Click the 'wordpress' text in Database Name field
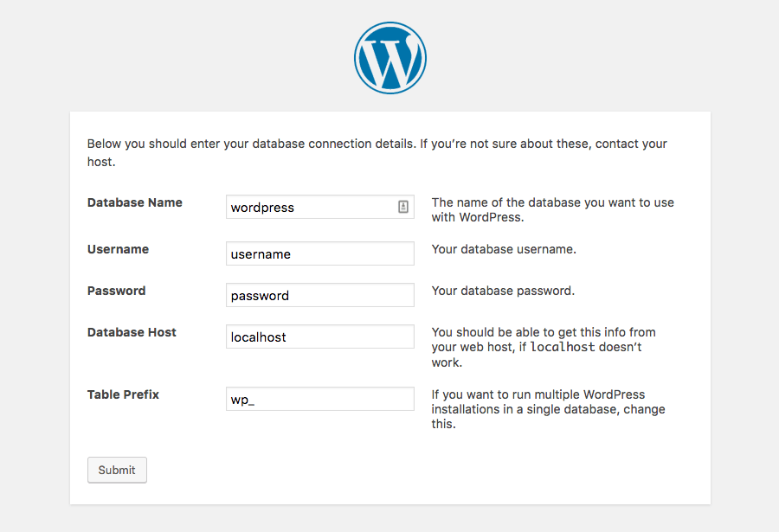This screenshot has width=779, height=532. click(261, 207)
